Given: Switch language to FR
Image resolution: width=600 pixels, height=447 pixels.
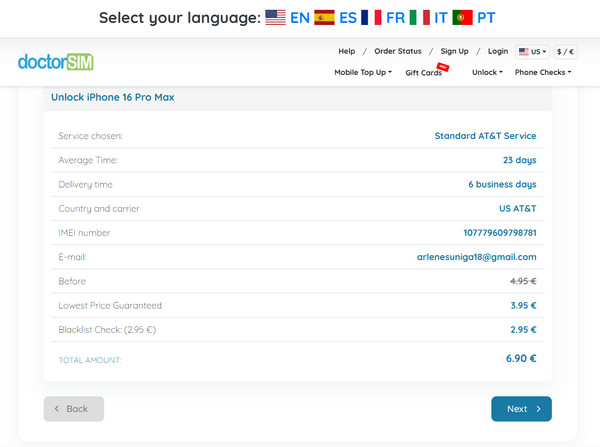Looking at the screenshot, I should click(x=395, y=18).
